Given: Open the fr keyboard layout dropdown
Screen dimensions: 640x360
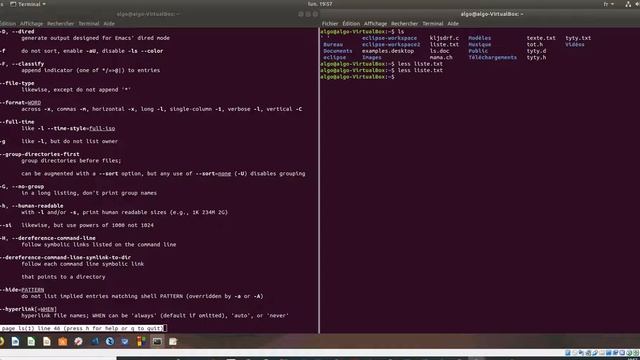Looking at the screenshot, I should click(609, 4).
